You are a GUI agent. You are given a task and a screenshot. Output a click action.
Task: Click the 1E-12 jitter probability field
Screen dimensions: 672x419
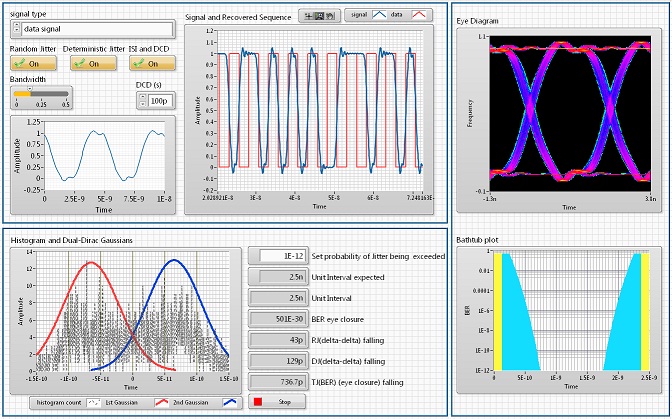click(x=282, y=255)
